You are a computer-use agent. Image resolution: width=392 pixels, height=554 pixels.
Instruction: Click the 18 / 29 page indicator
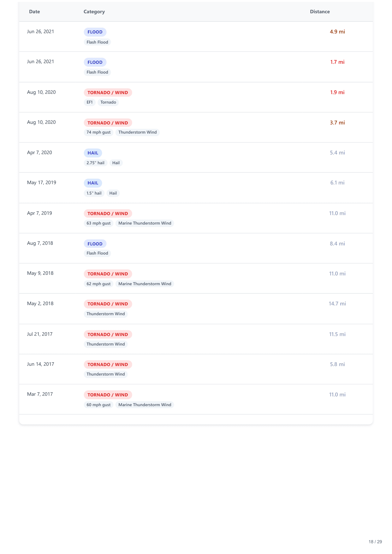tap(375, 542)
